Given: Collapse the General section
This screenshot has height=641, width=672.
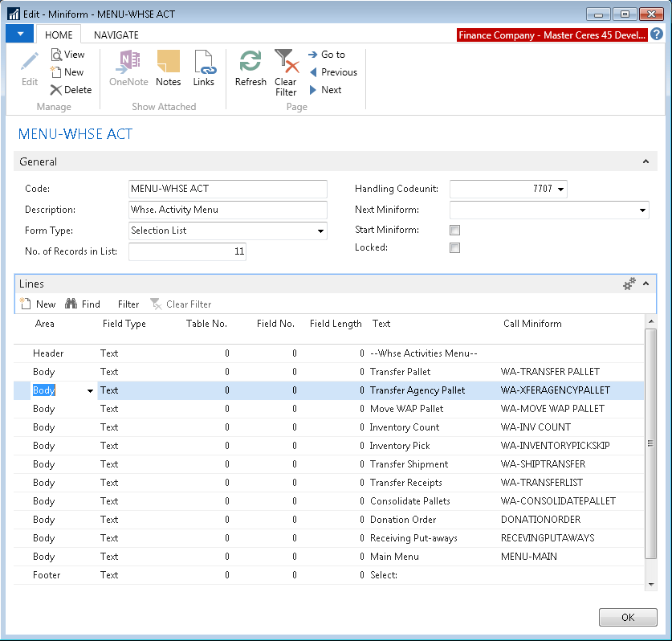Looking at the screenshot, I should (x=646, y=161).
